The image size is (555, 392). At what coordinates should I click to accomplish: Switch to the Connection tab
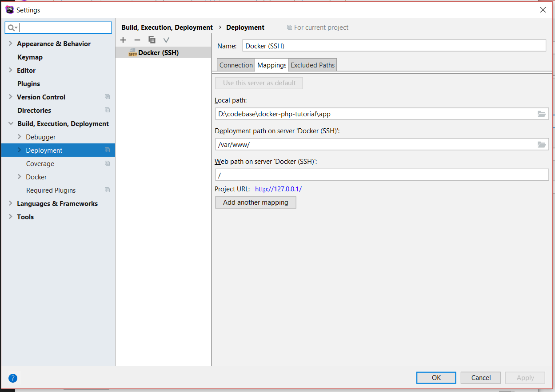[236, 65]
